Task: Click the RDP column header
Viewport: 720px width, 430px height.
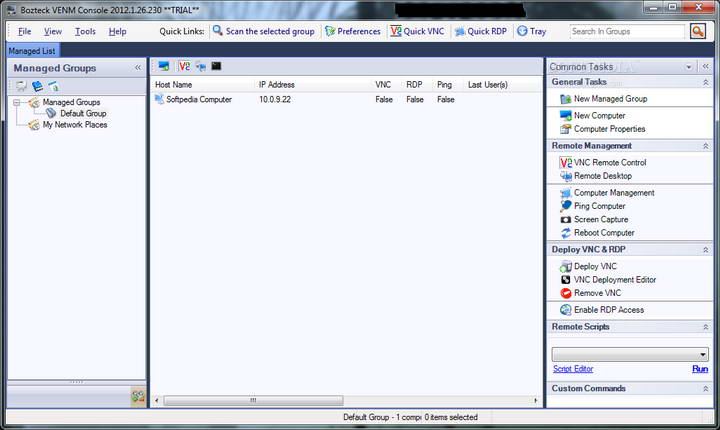Action: tap(414, 85)
